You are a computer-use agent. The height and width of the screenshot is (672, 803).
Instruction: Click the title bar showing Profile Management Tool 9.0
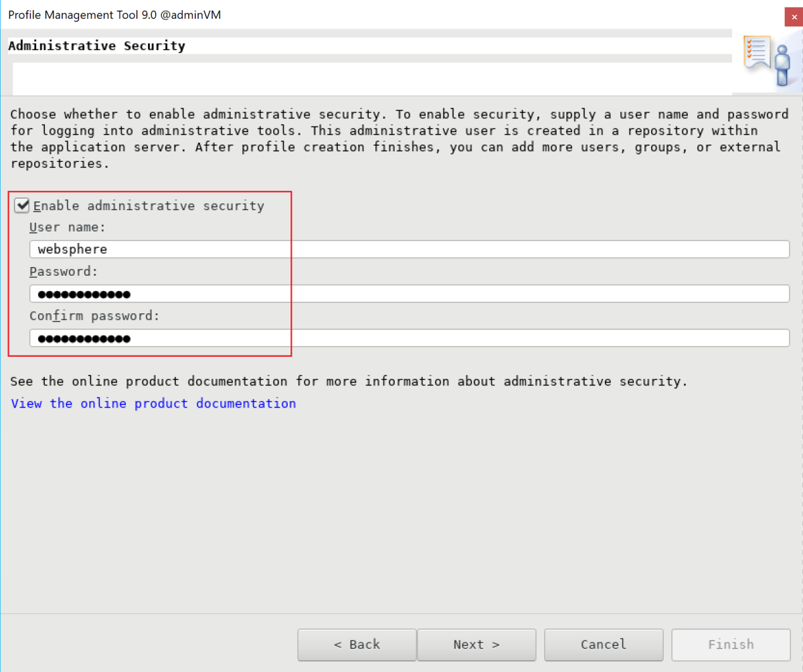click(114, 15)
